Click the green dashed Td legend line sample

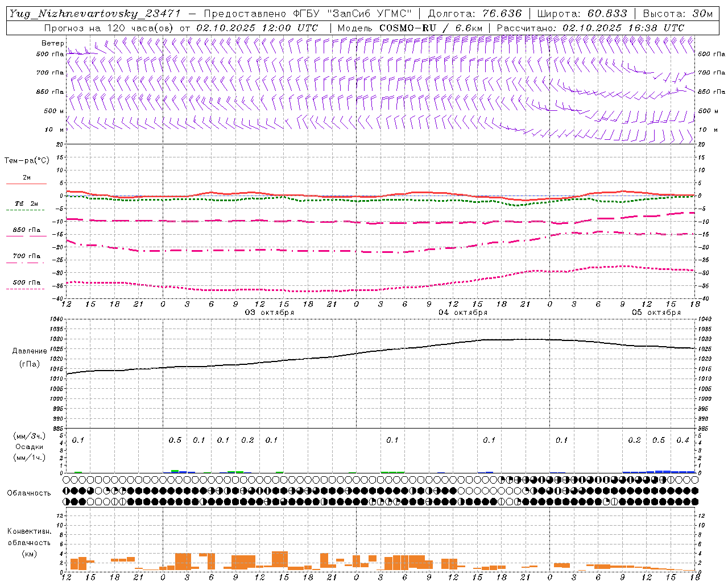click(25, 210)
